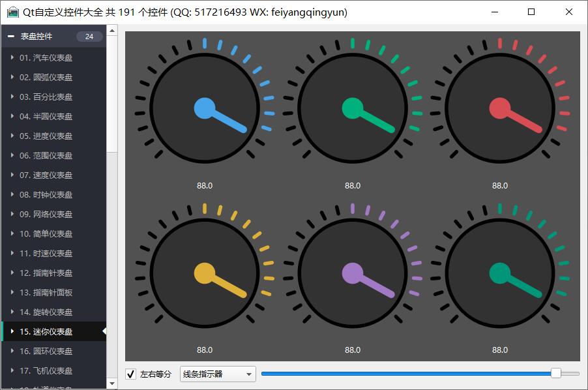Click the gauge value slider handle
The height and width of the screenshot is (390, 588).
pyautogui.click(x=556, y=373)
